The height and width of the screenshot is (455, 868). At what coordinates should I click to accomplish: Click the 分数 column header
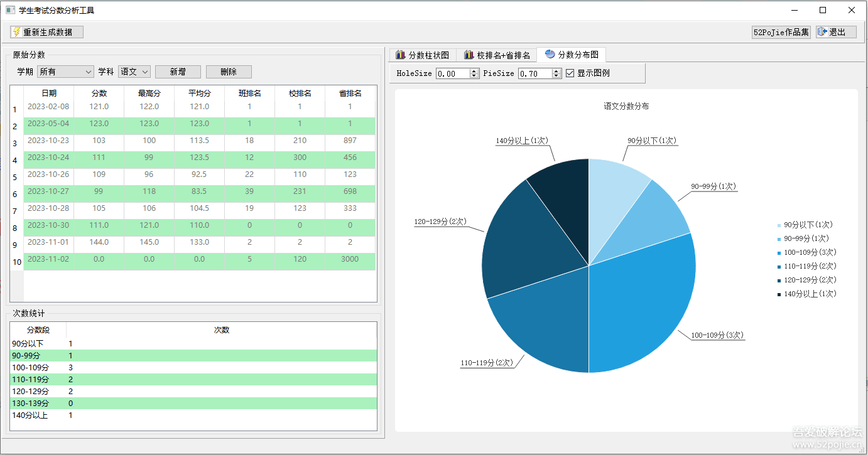click(99, 94)
